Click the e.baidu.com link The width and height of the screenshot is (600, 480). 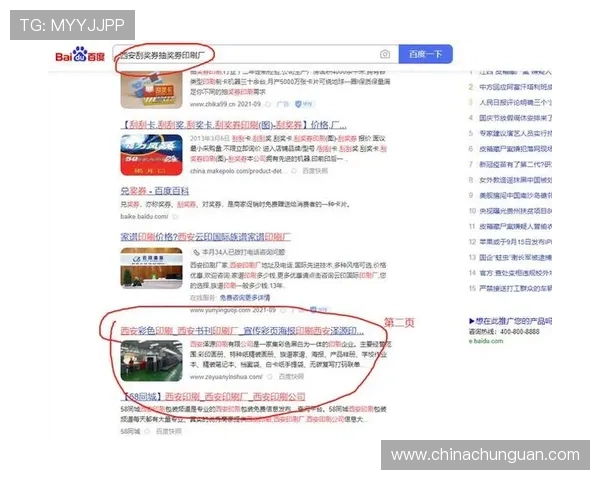(486, 341)
